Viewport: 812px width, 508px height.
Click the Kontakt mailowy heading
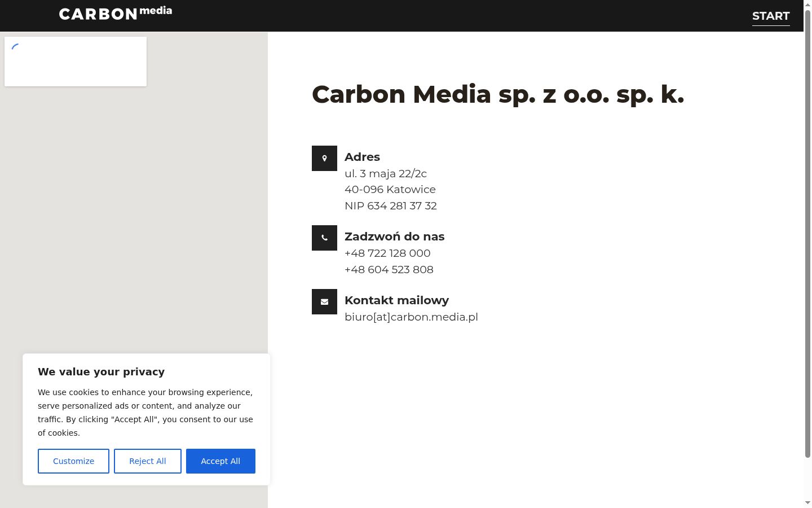(x=397, y=300)
